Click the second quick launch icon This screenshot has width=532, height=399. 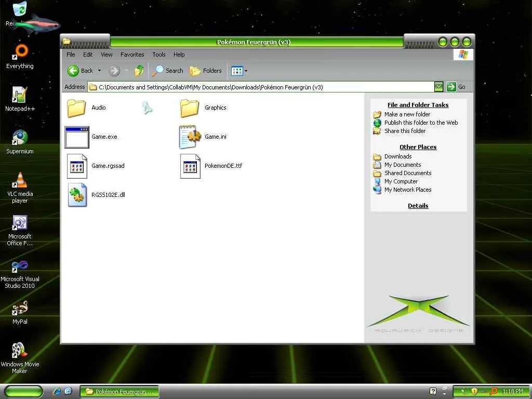68,391
